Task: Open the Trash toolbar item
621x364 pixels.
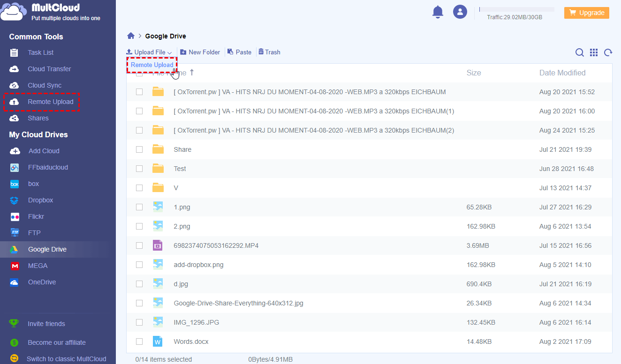Action: point(269,52)
